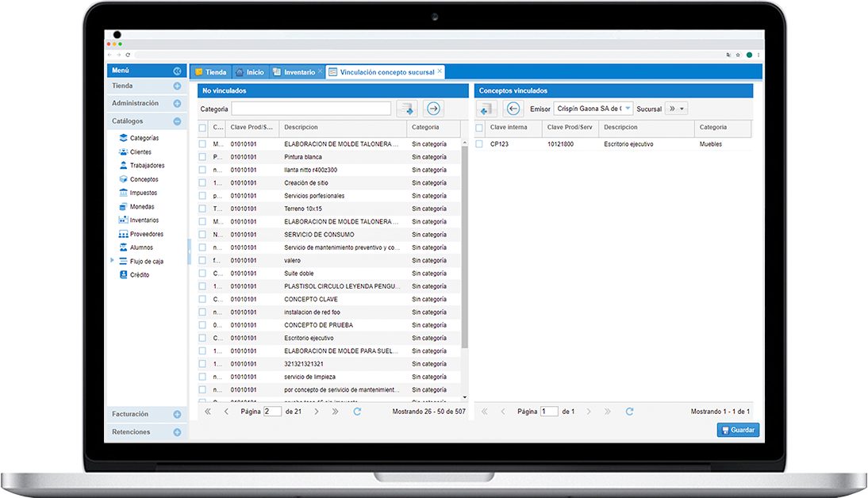This screenshot has width=868, height=498.
Task: Tick the CP123 Escritorio ejecutivo checkbox
Action: pyautogui.click(x=479, y=144)
